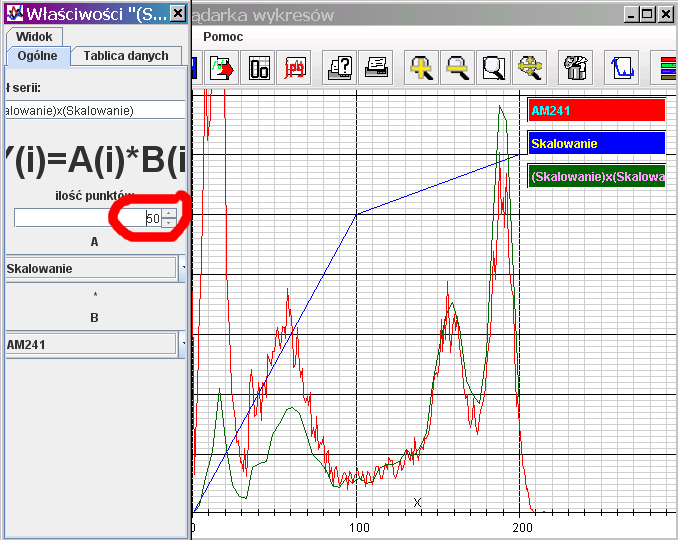
Task: Expand the series A Skalowanie dropdown
Action: click(183, 268)
